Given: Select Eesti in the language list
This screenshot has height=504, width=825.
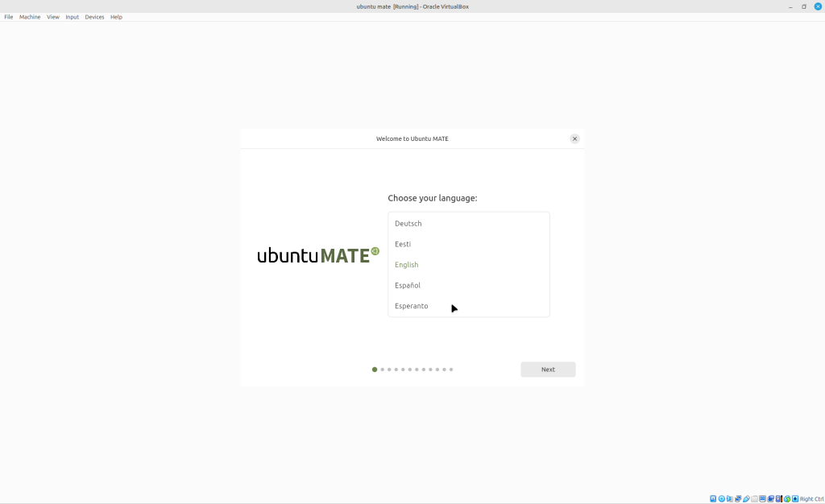Looking at the screenshot, I should coord(469,244).
